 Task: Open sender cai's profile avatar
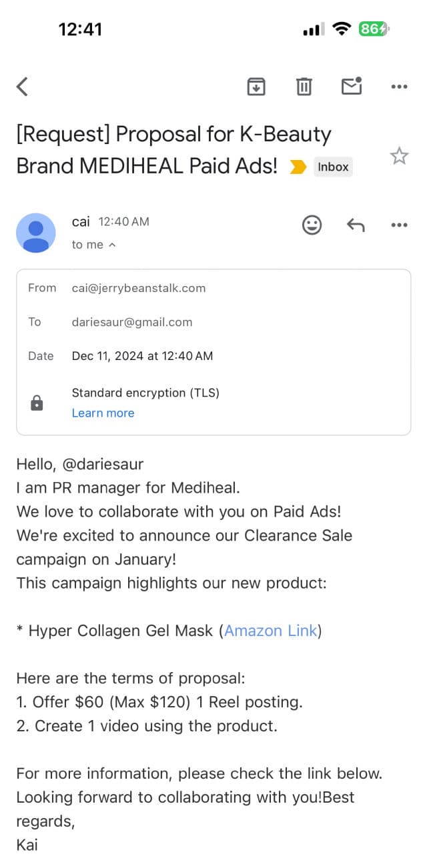point(36,233)
